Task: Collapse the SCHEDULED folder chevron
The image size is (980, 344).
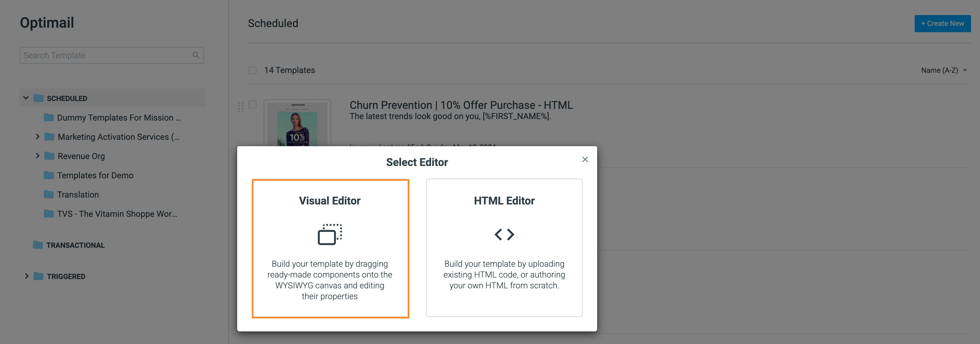Action: (x=26, y=98)
